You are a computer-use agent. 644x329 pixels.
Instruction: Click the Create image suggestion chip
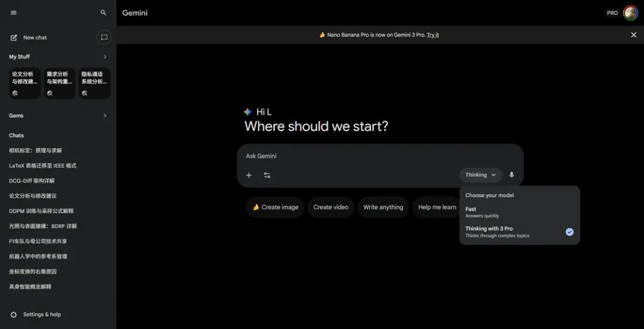pos(275,207)
